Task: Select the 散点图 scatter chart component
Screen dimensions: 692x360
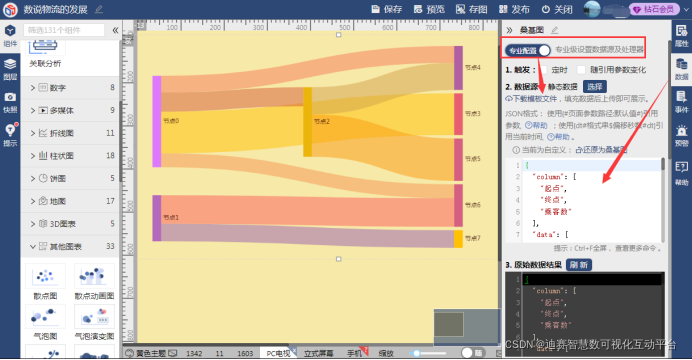Action: [45, 281]
